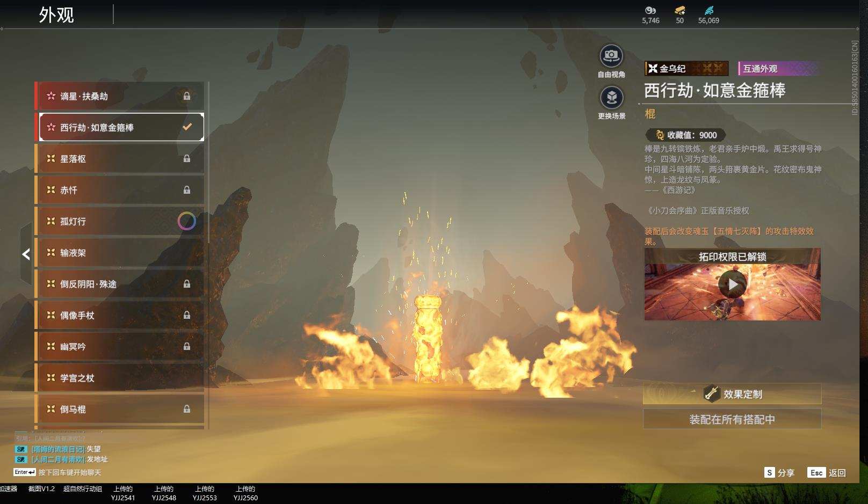This screenshot has height=504, width=868.
Task: Choose the 星落枢 skin
Action: tap(119, 159)
